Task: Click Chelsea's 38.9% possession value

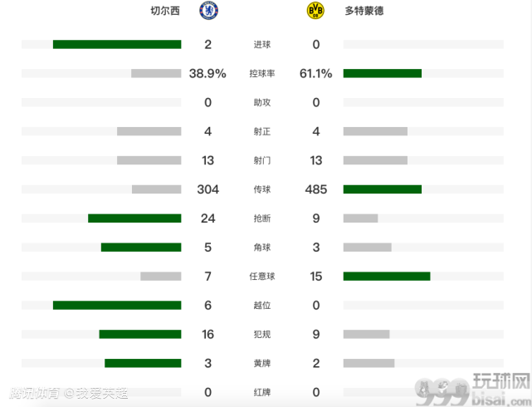Action: 207,73
